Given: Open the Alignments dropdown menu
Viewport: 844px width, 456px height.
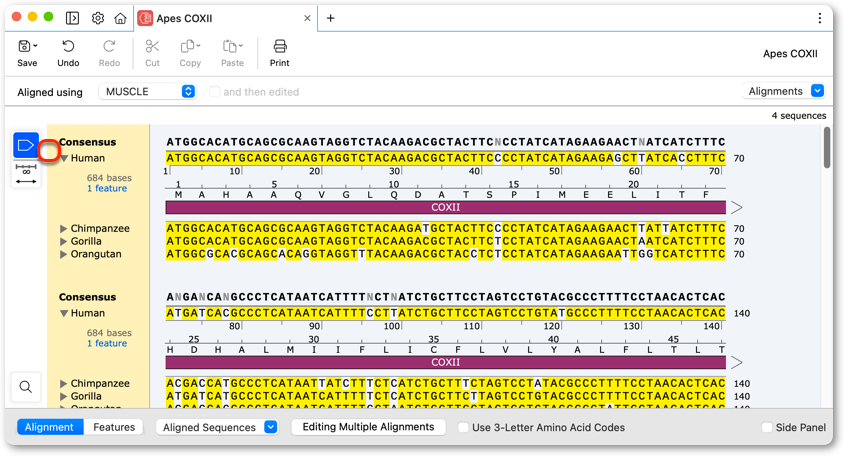Looking at the screenshot, I should point(783,91).
